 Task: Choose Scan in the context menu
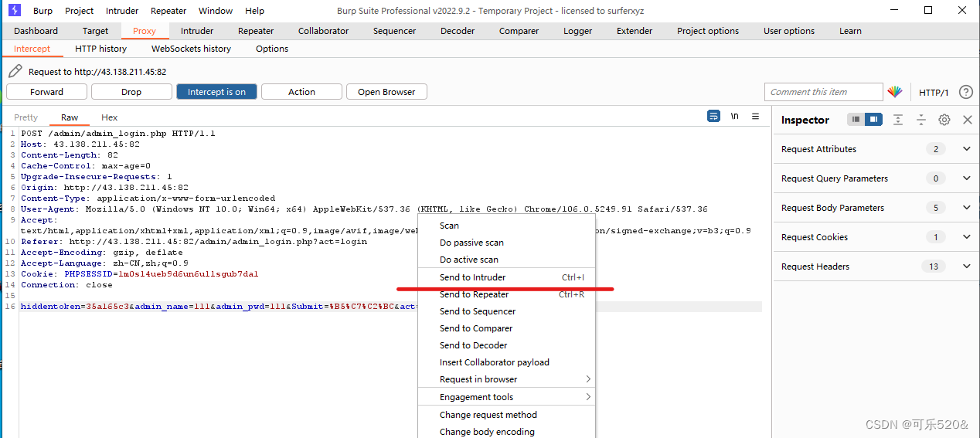pyautogui.click(x=506, y=226)
